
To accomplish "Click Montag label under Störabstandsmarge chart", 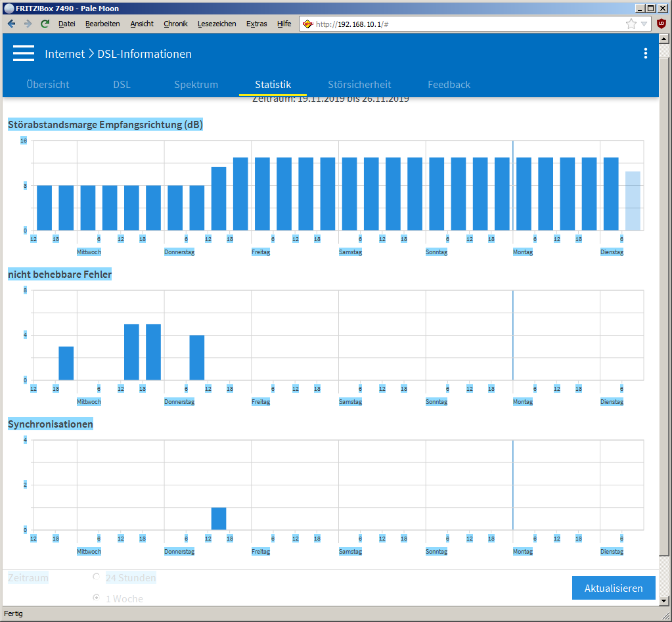I will (x=523, y=252).
